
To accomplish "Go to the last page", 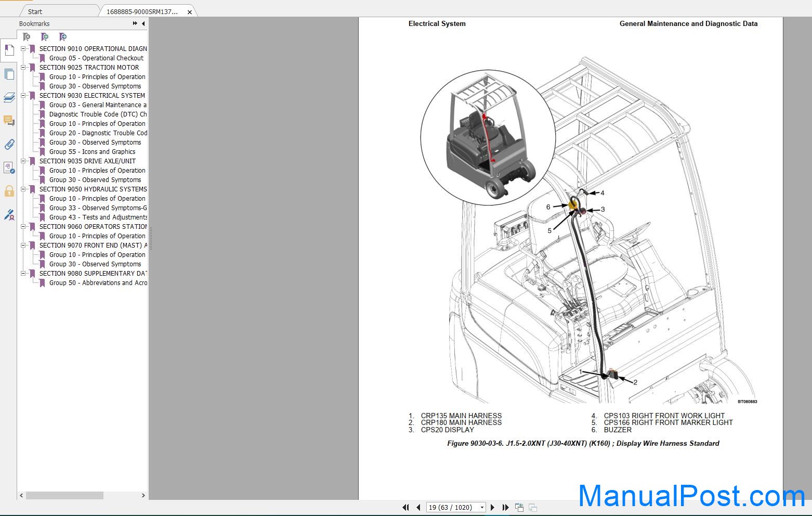I will click(x=505, y=507).
